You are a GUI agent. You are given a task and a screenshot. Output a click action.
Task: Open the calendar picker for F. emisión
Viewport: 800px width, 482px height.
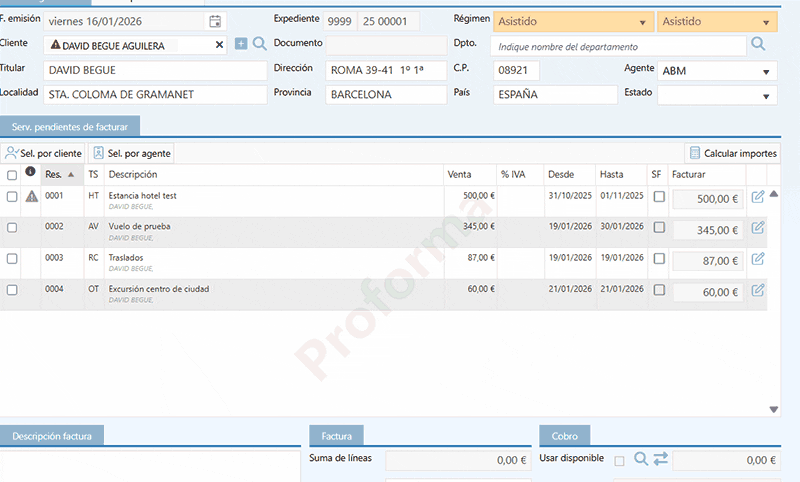[x=215, y=21]
